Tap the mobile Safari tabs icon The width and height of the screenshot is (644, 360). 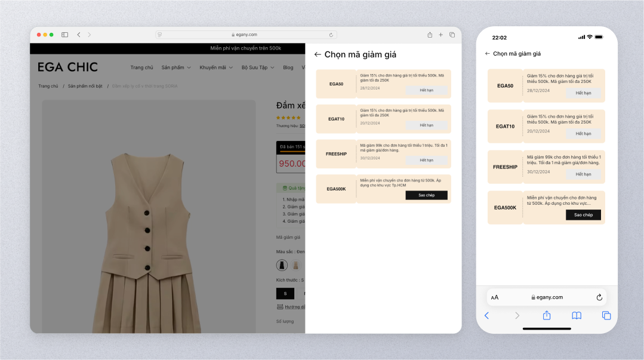(x=606, y=316)
